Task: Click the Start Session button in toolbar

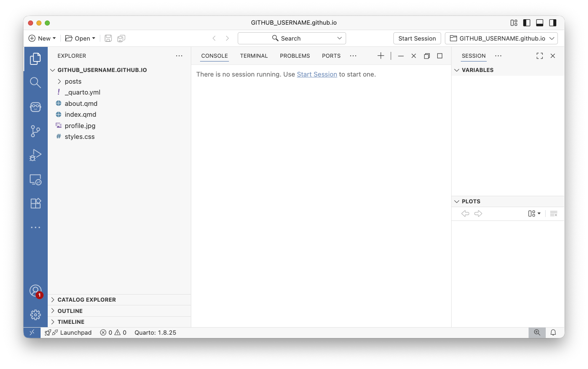Action: 417,38
